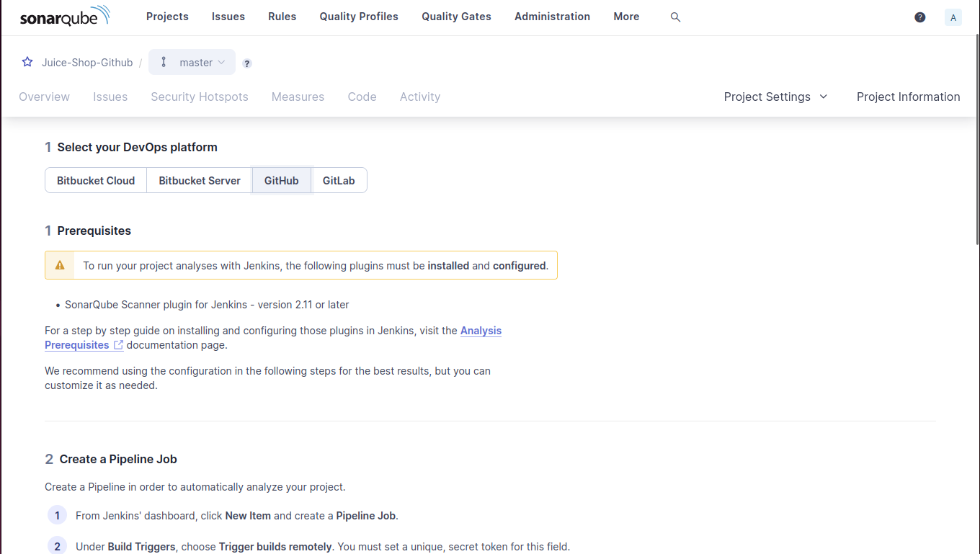Click the branch icon in the master selector

coord(165,62)
